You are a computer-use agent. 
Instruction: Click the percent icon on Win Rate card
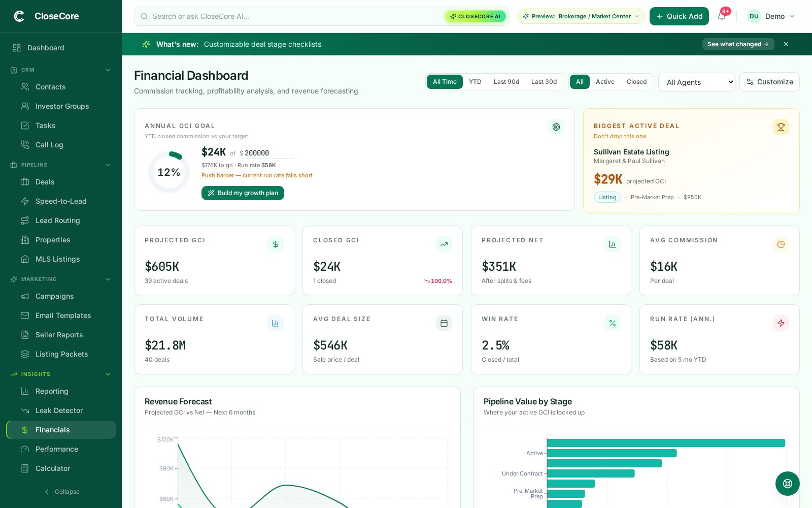(x=613, y=323)
